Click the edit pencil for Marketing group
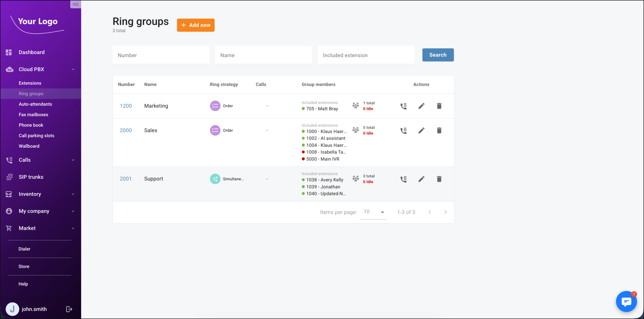This screenshot has height=319, width=644. [421, 106]
